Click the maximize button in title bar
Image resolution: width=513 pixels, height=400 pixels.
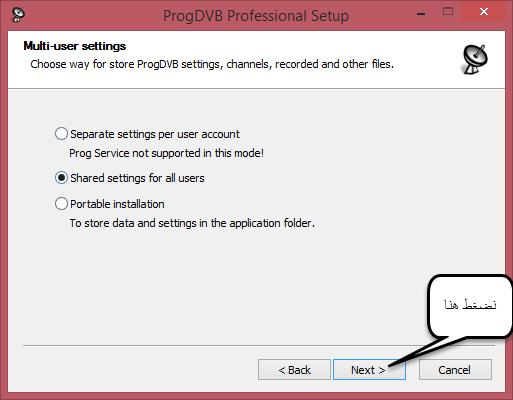(448, 12)
